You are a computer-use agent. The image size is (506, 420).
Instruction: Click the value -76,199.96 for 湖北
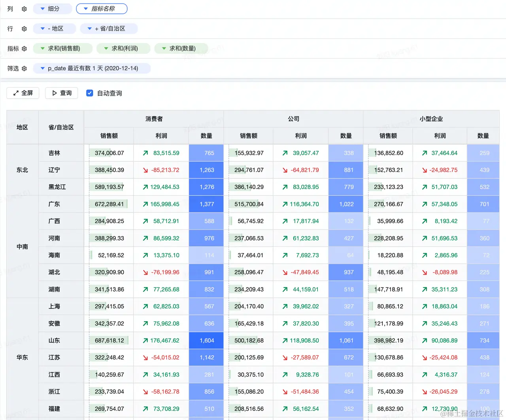pos(165,272)
